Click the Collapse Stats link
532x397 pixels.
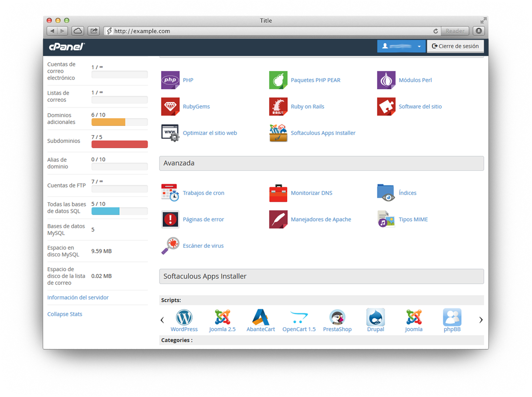[64, 314]
